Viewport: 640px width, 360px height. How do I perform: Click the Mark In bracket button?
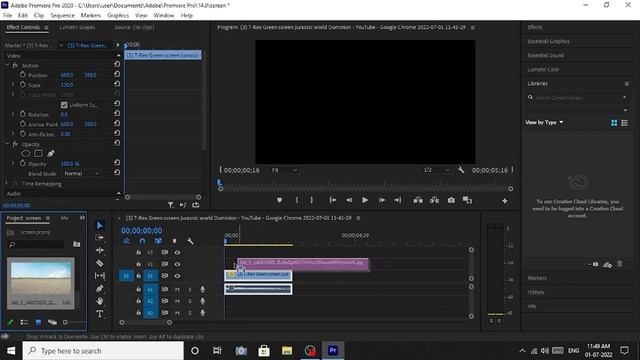pos(297,200)
